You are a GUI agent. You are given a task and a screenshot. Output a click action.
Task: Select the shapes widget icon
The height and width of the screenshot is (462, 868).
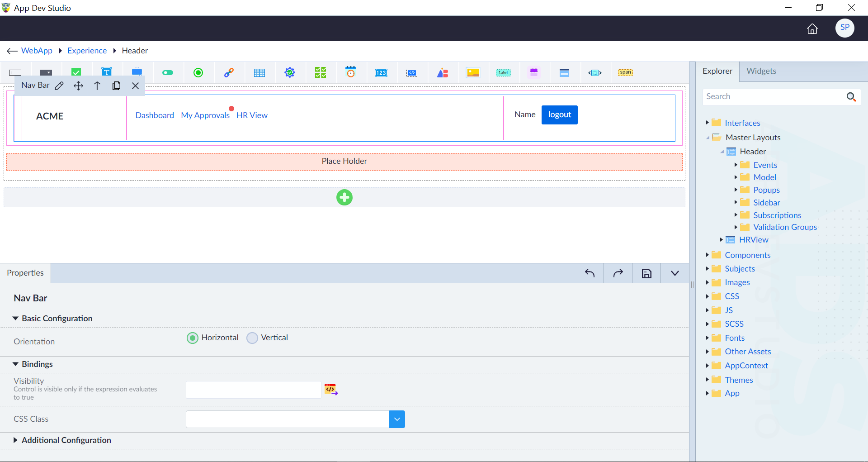pyautogui.click(x=443, y=73)
